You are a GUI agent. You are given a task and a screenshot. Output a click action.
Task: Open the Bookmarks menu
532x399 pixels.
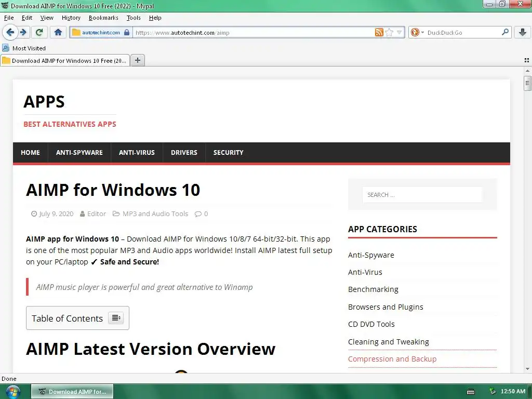pyautogui.click(x=103, y=18)
